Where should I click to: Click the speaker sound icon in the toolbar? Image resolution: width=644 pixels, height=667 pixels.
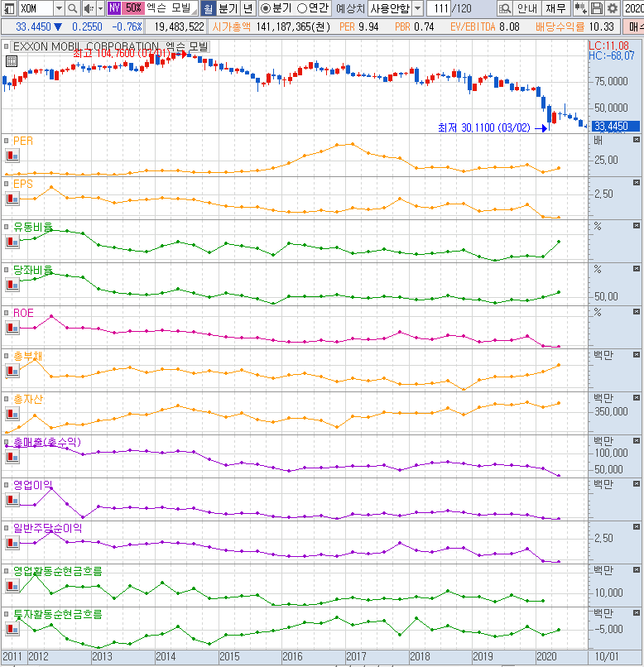pos(89,8)
